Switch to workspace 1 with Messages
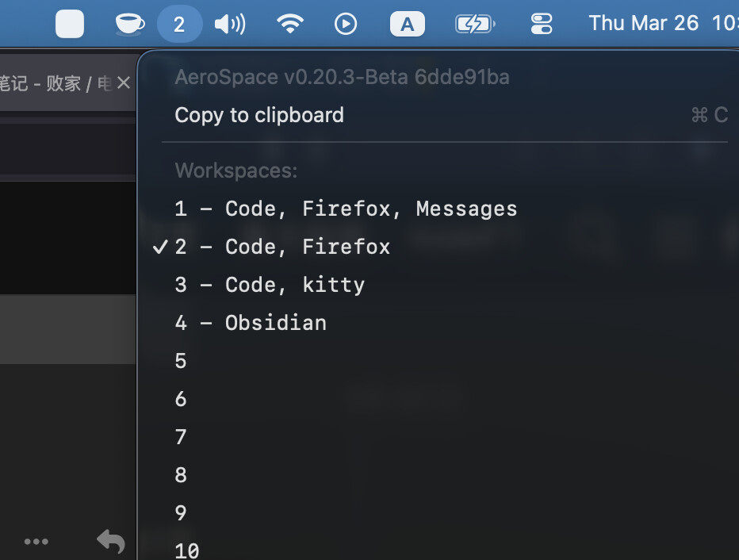The image size is (739, 560). tap(346, 209)
